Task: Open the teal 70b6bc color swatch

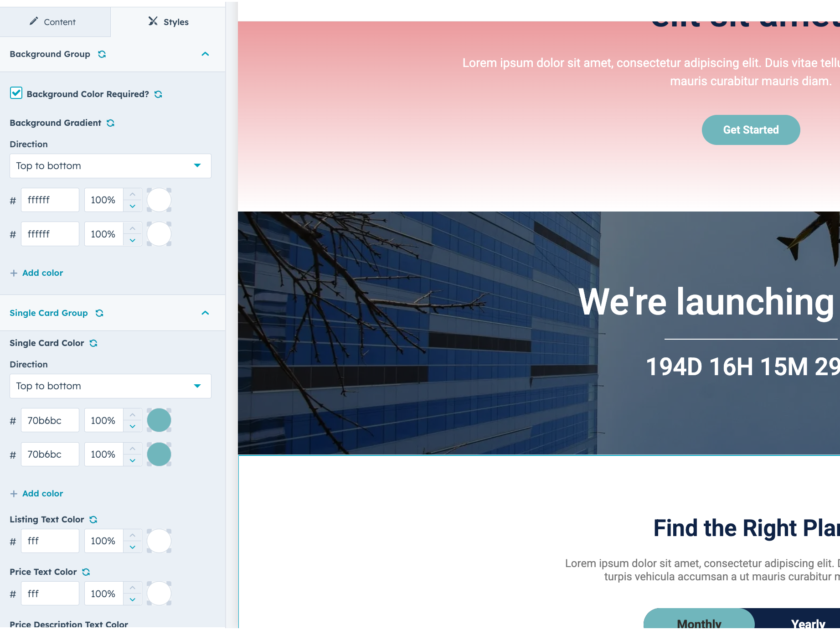Action: coord(159,420)
